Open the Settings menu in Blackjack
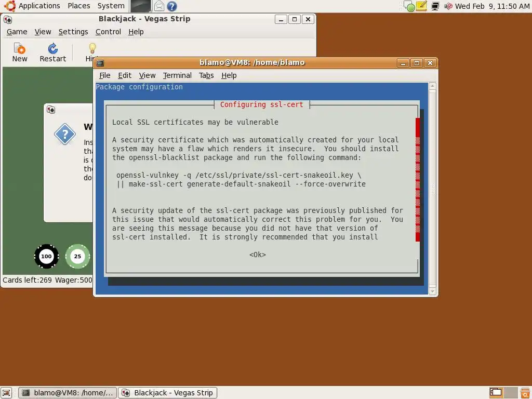Image resolution: width=532 pixels, height=399 pixels. coord(73,32)
